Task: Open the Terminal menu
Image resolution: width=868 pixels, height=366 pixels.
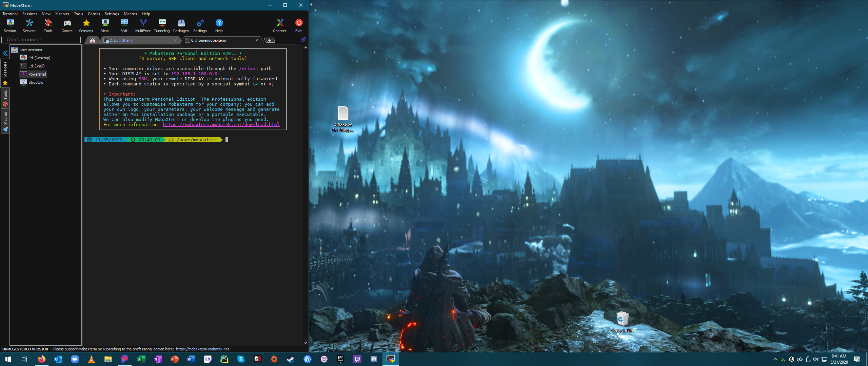Action: tap(10, 14)
